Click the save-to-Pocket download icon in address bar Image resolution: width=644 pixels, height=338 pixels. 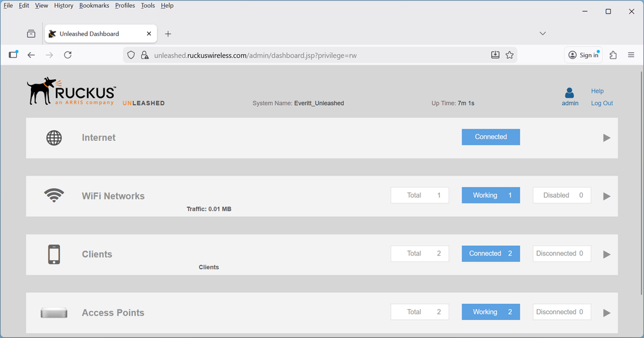(x=495, y=55)
